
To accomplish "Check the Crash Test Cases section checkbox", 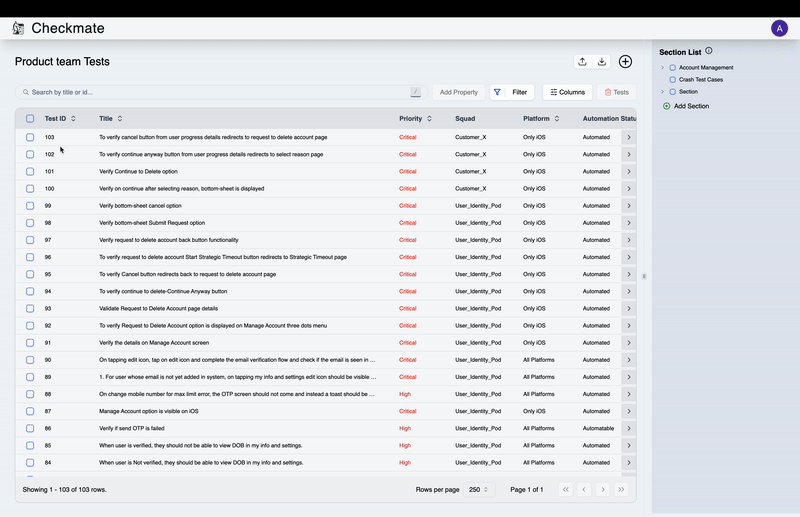I will (673, 79).
